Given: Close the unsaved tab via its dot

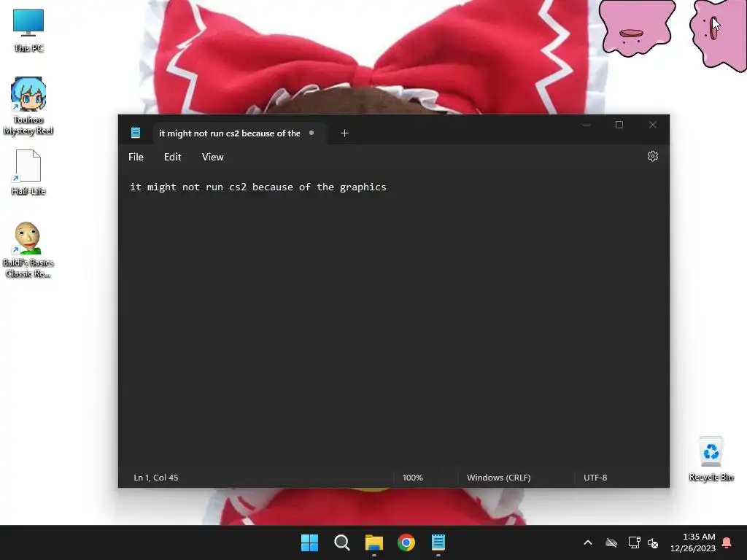Looking at the screenshot, I should [x=311, y=133].
